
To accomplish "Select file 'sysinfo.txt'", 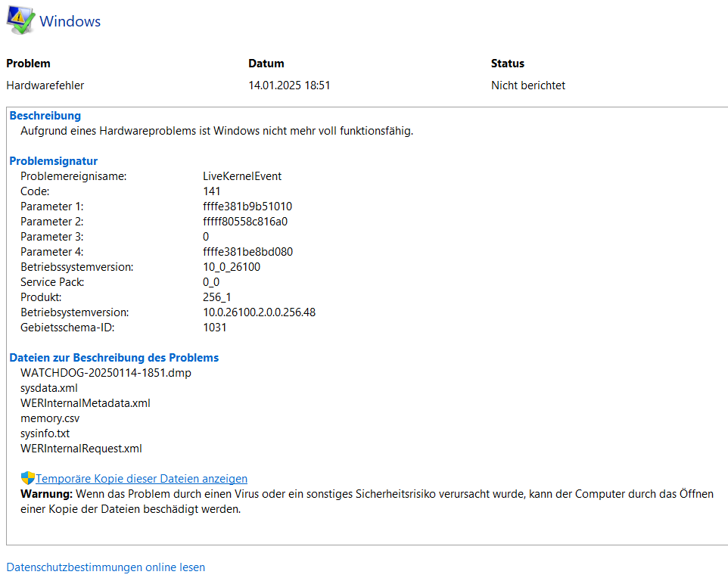I will click(45, 433).
